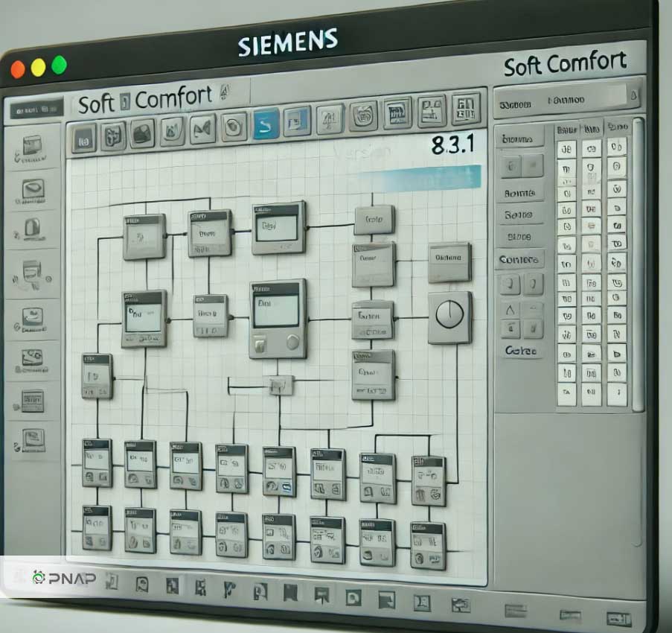
Task: Select the large display block with round knob
Action: pos(278,319)
